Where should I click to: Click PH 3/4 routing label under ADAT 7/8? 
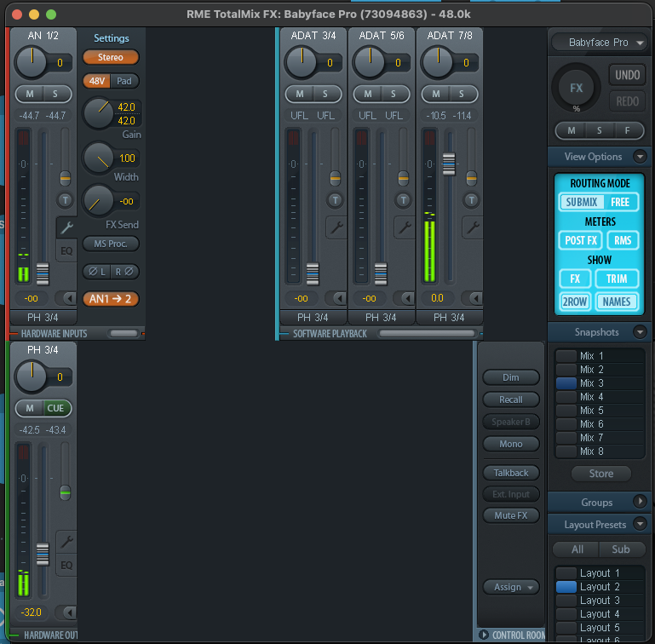pos(449,318)
